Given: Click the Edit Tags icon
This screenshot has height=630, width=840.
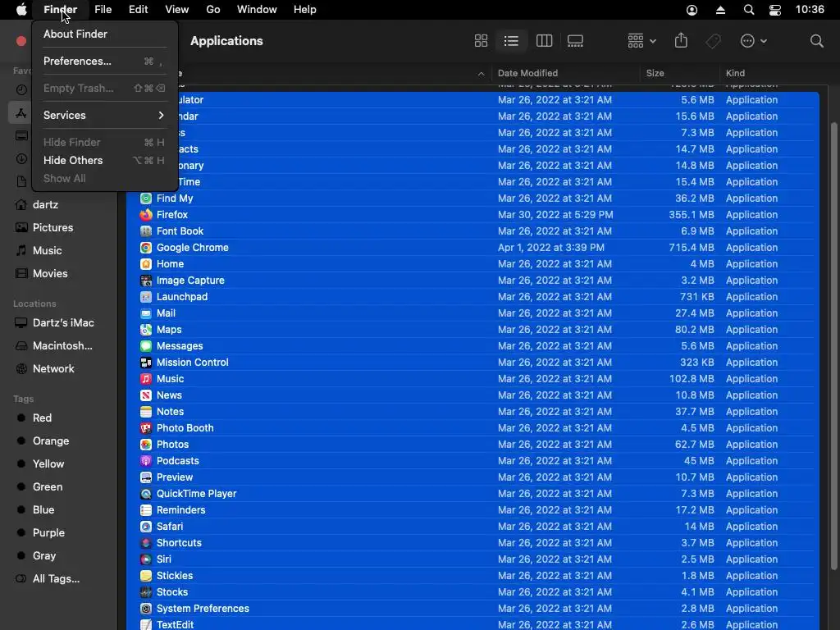Looking at the screenshot, I should pos(713,41).
